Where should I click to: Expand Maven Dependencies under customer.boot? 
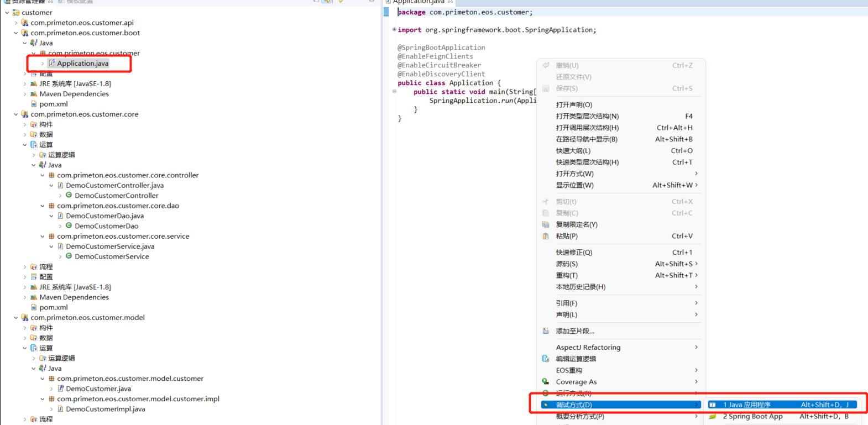click(25, 94)
